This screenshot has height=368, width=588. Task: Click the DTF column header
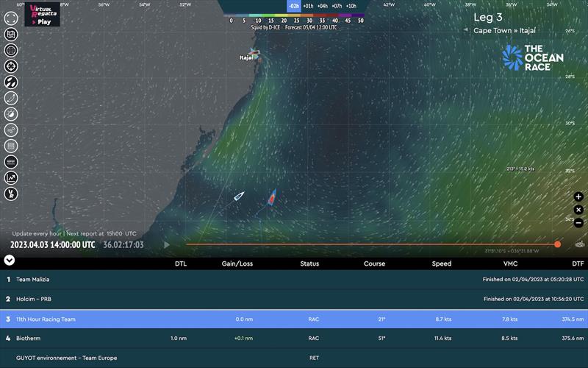tap(578, 263)
